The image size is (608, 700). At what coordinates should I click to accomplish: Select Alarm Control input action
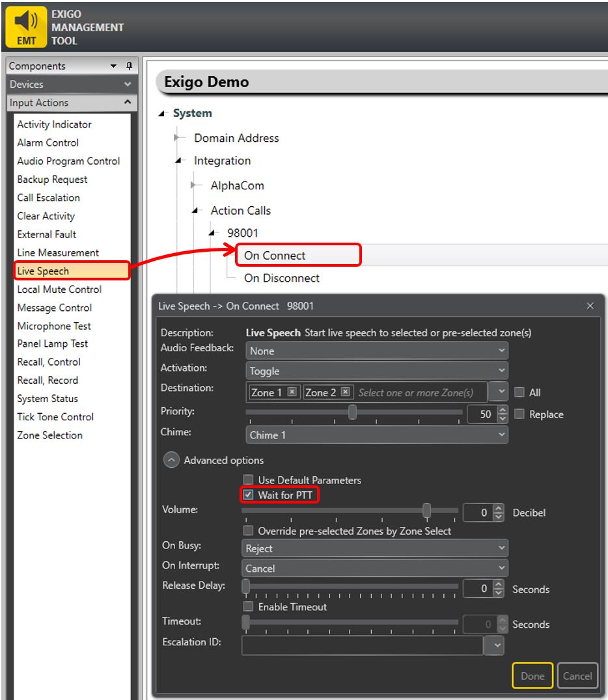[x=48, y=143]
